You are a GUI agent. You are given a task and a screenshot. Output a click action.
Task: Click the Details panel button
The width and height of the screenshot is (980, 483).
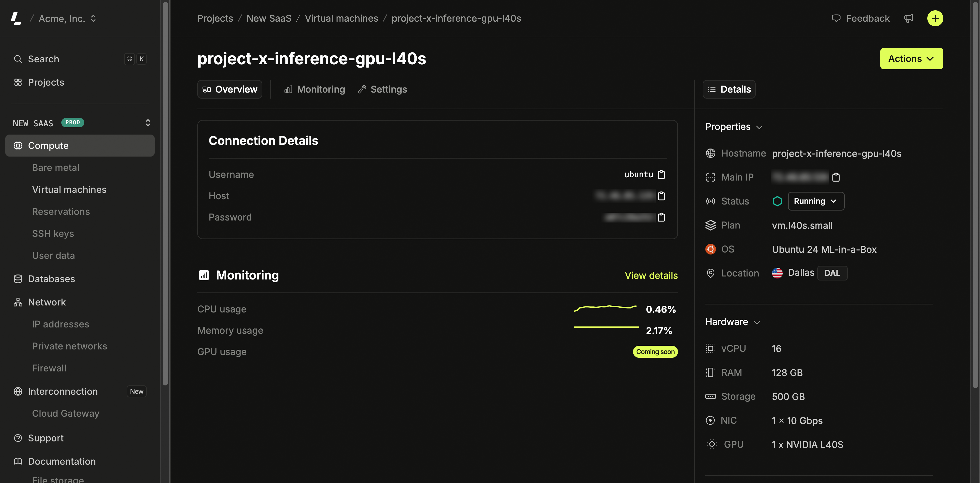[729, 89]
